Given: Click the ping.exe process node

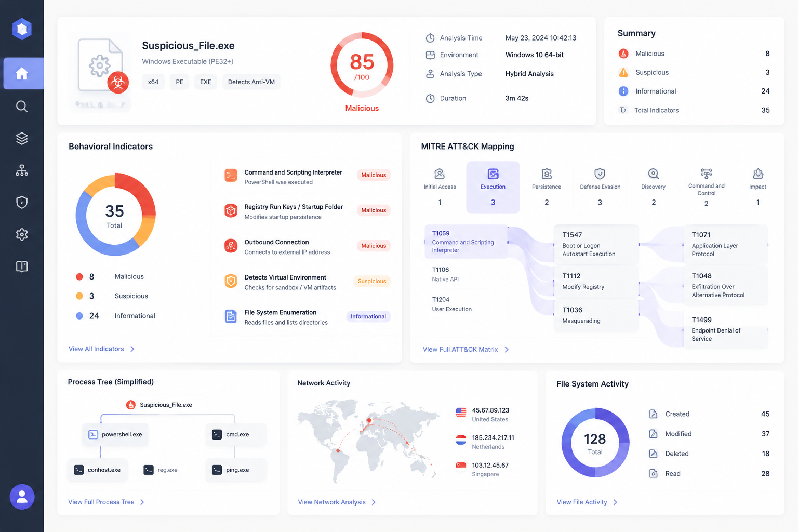Looking at the screenshot, I should tap(236, 470).
